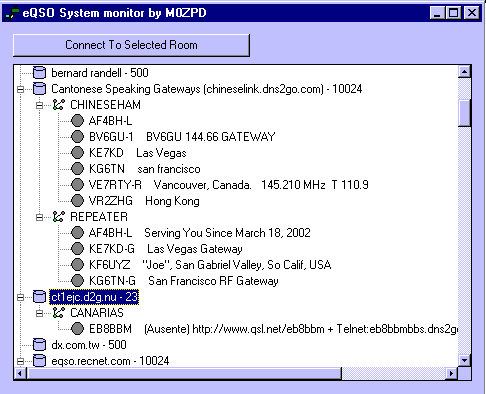Click the status dot beside KG6TN san francisco

point(77,169)
